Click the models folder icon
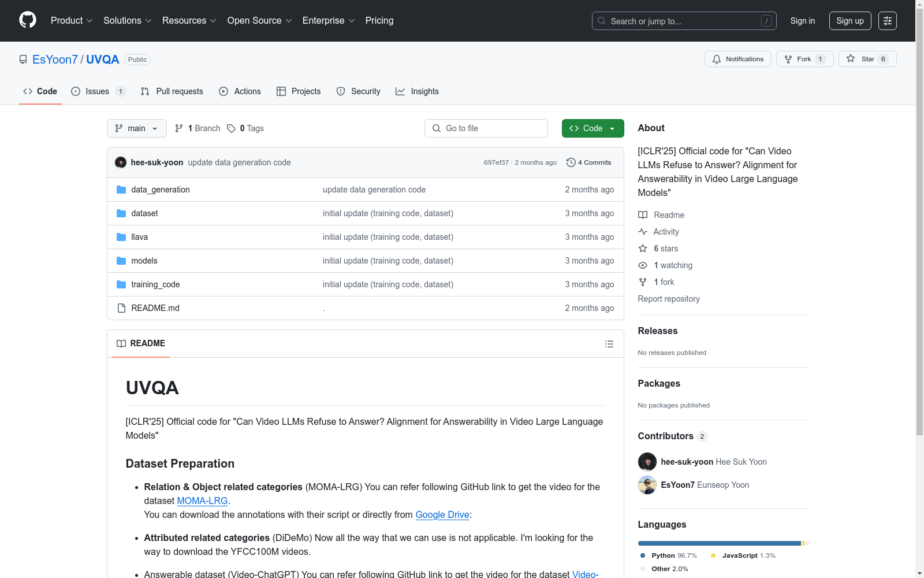Screen dimensions: 924x578 pyautogui.click(x=121, y=261)
